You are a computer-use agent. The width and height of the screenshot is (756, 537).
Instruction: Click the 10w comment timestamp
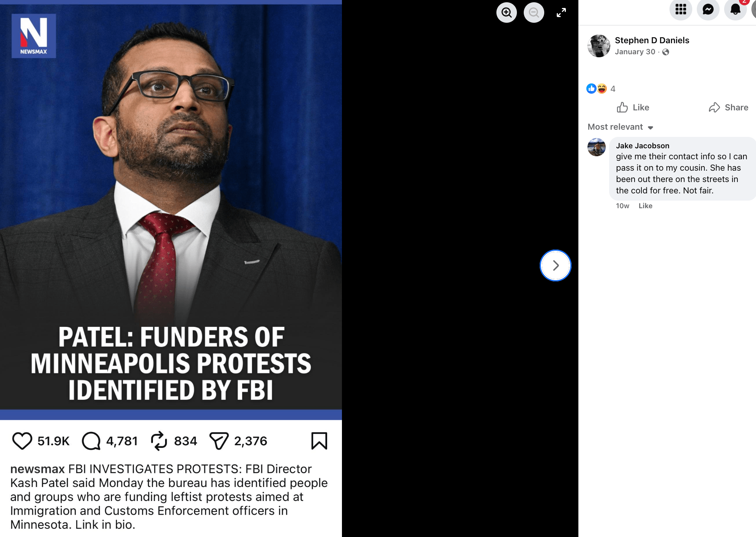click(x=622, y=206)
